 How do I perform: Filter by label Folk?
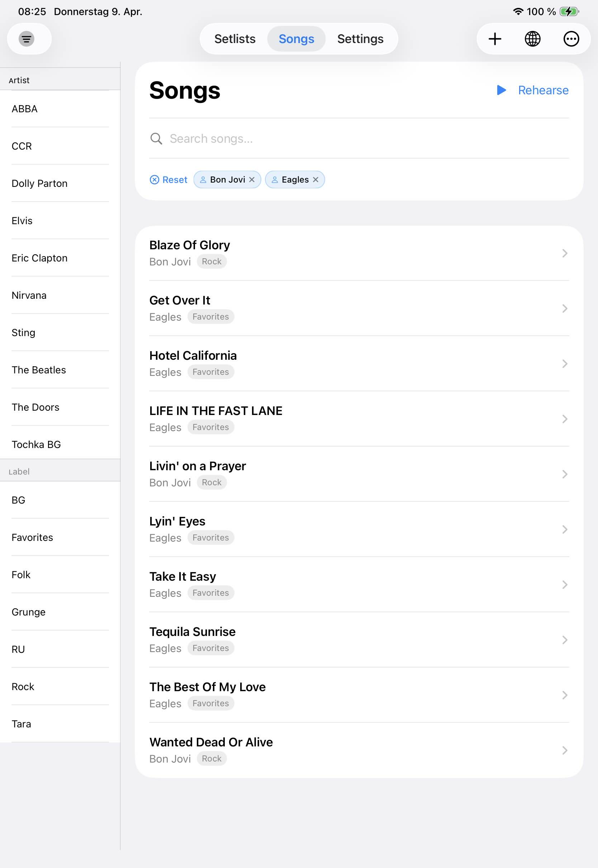(60, 575)
